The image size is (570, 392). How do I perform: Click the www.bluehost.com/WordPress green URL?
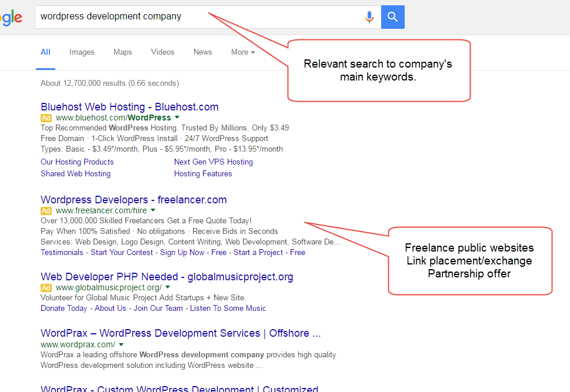click(x=114, y=118)
